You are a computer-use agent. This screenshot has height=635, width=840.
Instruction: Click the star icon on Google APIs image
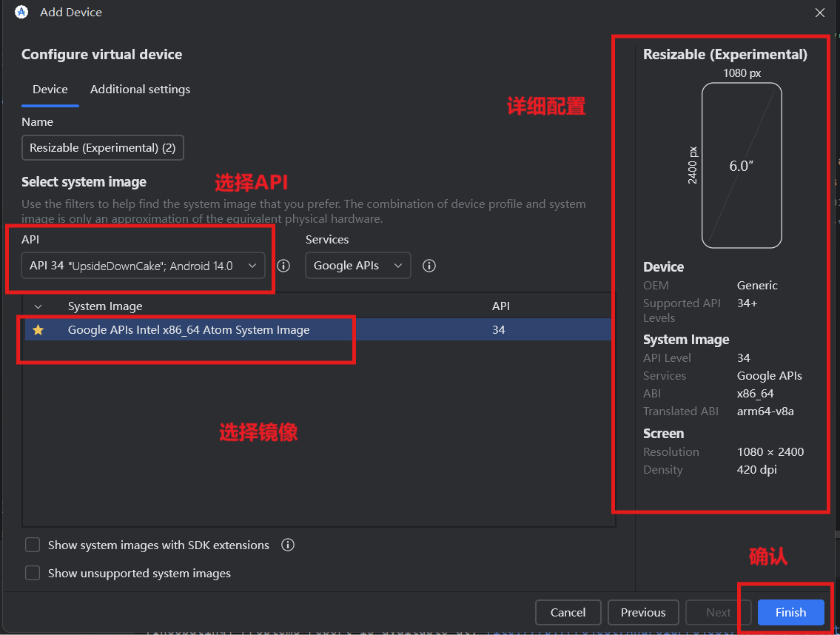(x=38, y=329)
